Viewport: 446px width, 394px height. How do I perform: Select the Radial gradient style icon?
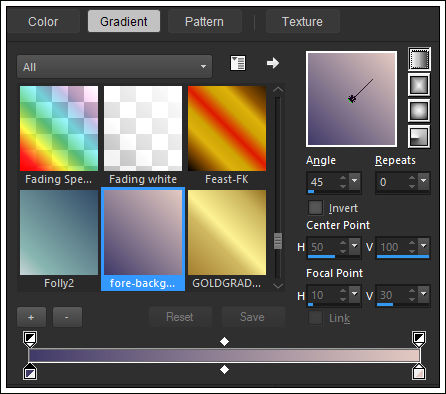coord(419,136)
